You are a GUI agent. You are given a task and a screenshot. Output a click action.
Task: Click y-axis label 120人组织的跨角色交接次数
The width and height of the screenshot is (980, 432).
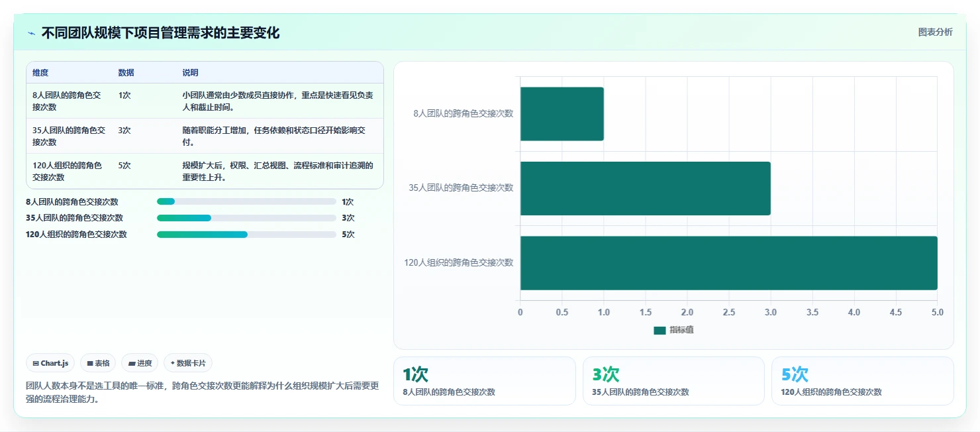458,262
